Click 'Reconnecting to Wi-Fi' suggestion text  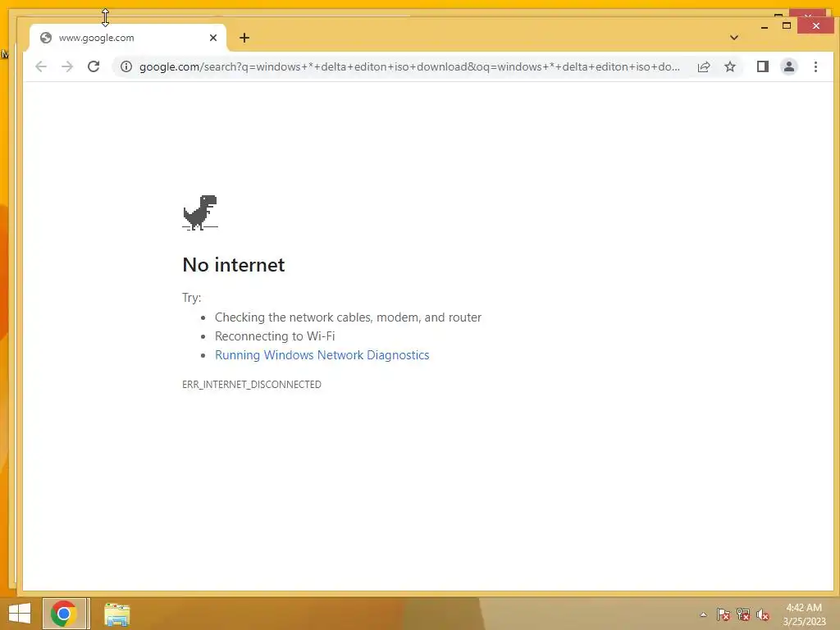click(275, 336)
